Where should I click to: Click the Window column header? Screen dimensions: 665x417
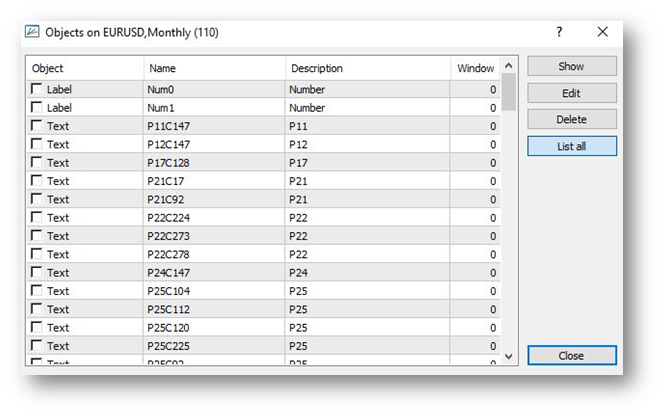(x=476, y=68)
